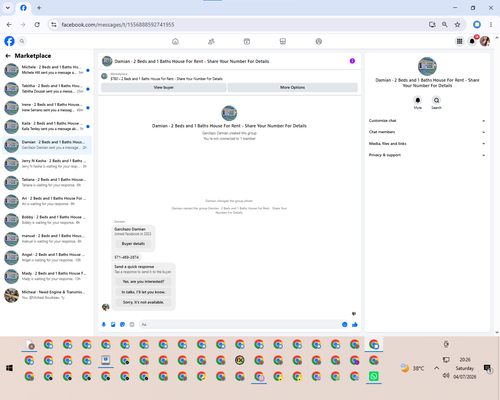Viewport: 500px width, 400px height.
Task: Mute the conversation with bell icon
Action: coord(418,100)
